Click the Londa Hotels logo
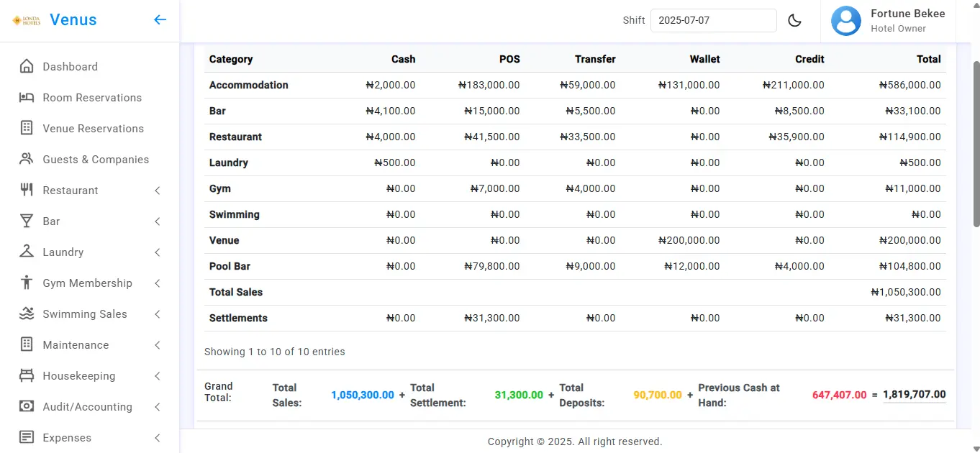This screenshot has height=453, width=980. (25, 19)
